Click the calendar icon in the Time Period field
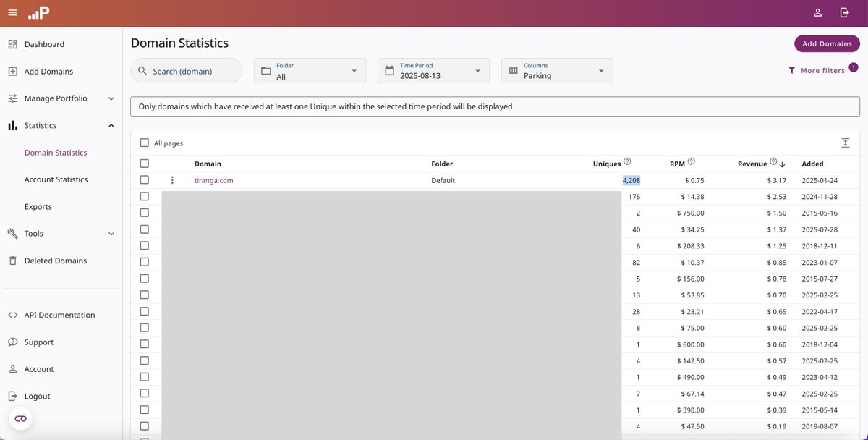This screenshot has height=440, width=868. pos(390,71)
